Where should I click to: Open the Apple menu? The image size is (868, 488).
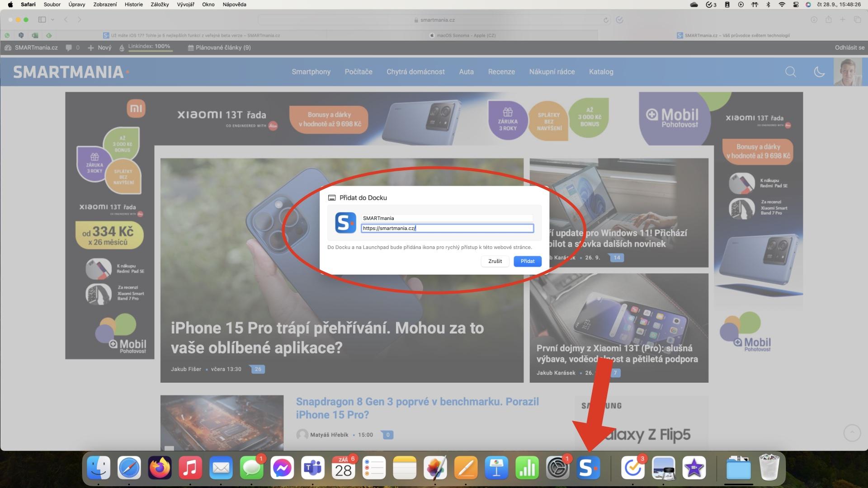click(10, 5)
